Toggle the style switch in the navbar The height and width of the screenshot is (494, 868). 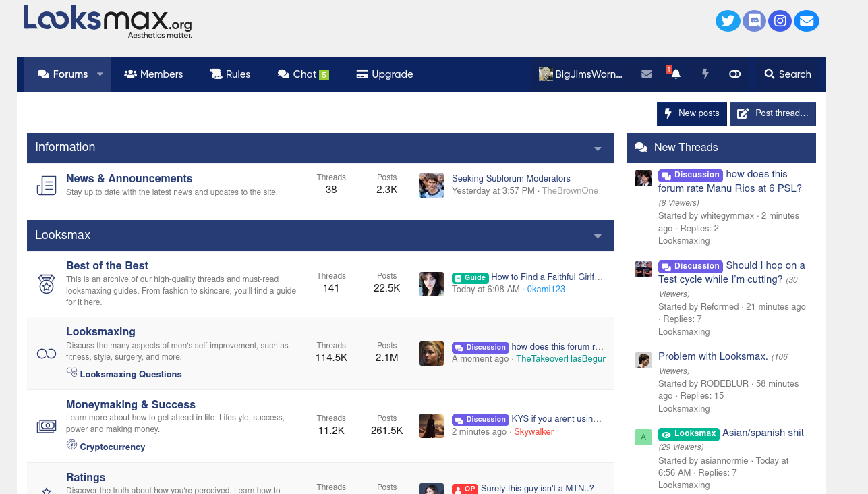(735, 74)
